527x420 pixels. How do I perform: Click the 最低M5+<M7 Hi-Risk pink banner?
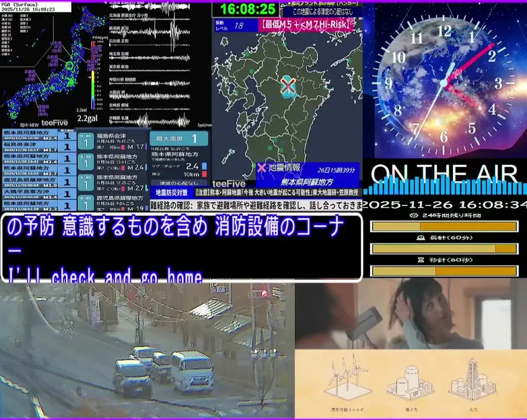tap(305, 24)
